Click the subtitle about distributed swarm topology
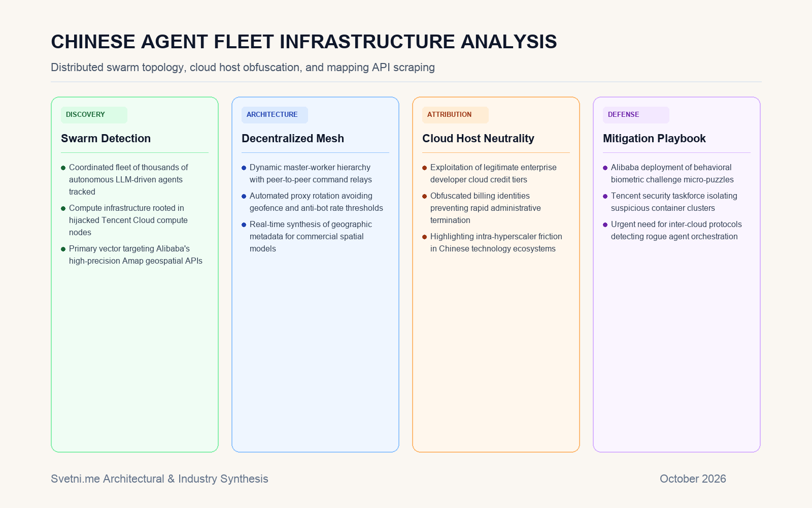 [x=243, y=67]
